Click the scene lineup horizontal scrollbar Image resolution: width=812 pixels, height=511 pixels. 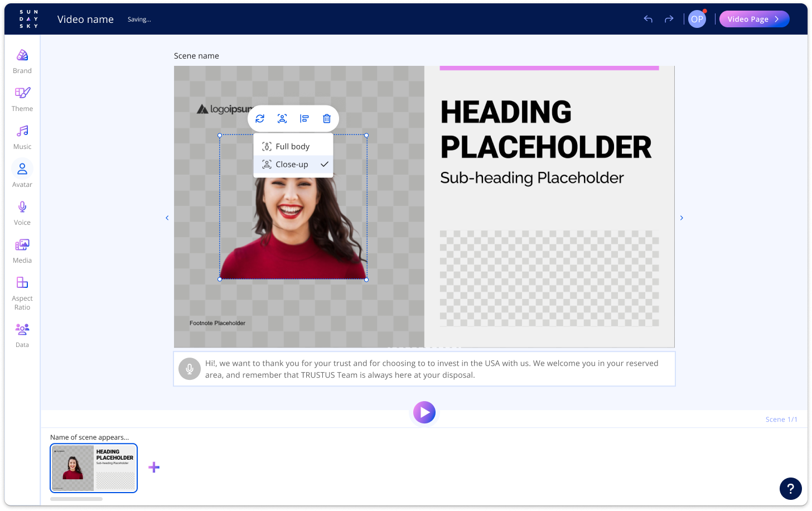pos(76,499)
